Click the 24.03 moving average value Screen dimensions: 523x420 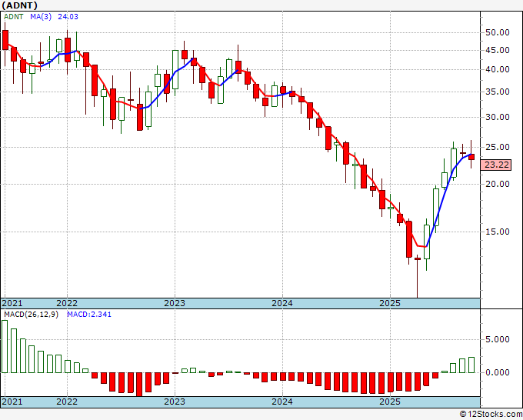point(68,17)
